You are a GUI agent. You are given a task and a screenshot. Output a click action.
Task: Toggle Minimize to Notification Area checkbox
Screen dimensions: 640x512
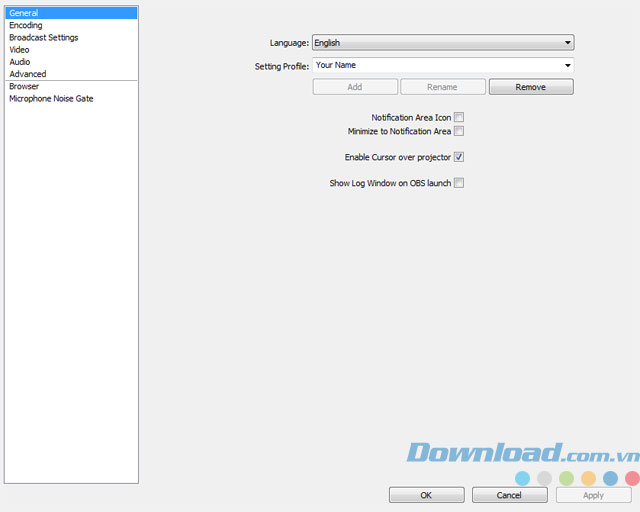459,131
